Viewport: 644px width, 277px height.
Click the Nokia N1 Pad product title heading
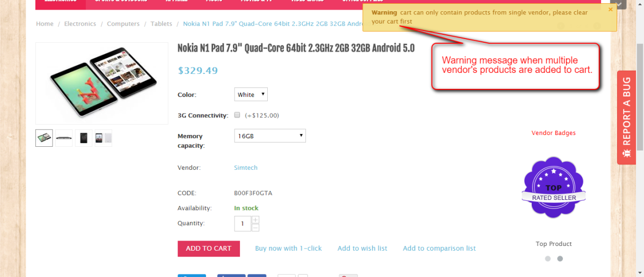pos(296,48)
